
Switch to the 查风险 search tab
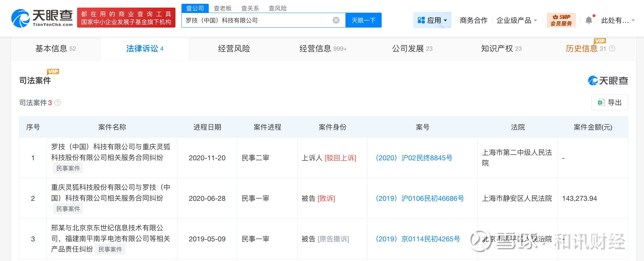(278, 8)
